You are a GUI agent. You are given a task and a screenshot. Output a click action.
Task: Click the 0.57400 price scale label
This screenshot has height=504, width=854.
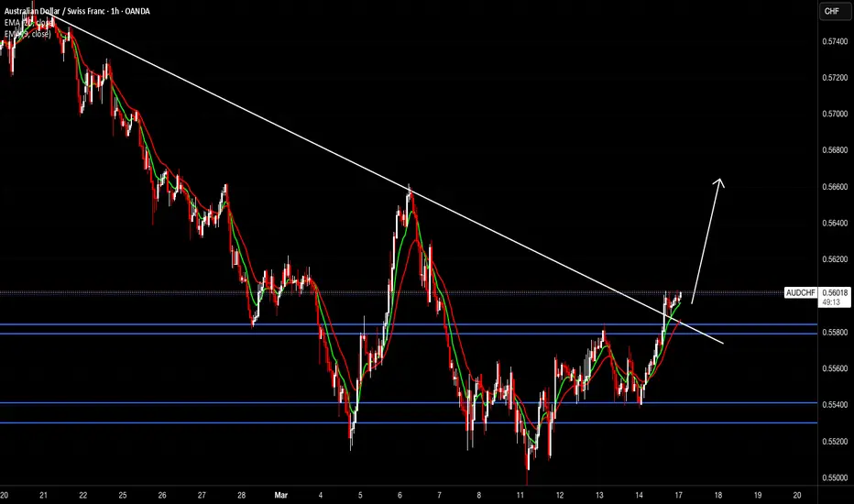835,41
